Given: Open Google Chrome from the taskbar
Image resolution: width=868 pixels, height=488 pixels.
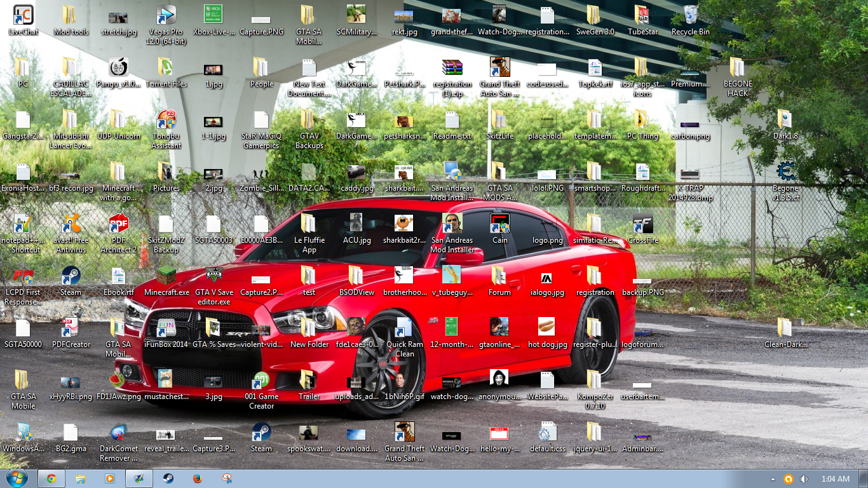Looking at the screenshot, I should 51,478.
